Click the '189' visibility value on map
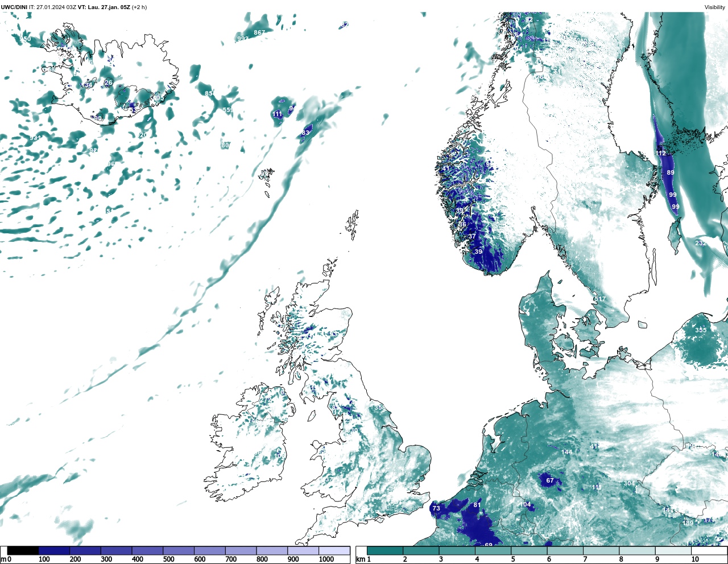This screenshot has height=564, width=728. (688, 523)
